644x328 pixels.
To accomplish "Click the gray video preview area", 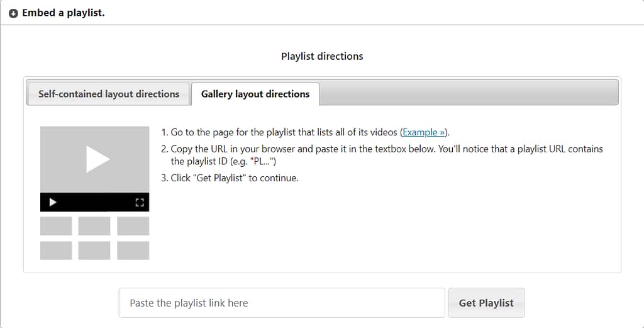I will 94,159.
